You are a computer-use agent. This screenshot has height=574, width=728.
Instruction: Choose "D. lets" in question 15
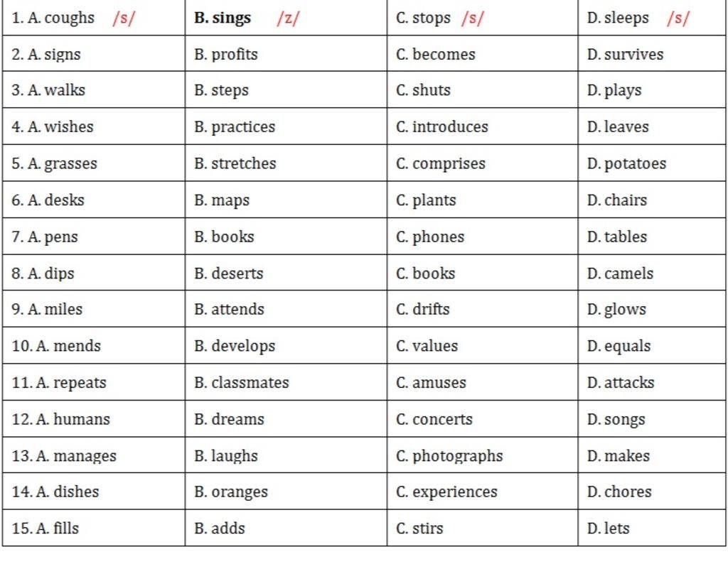pyautogui.click(x=609, y=529)
